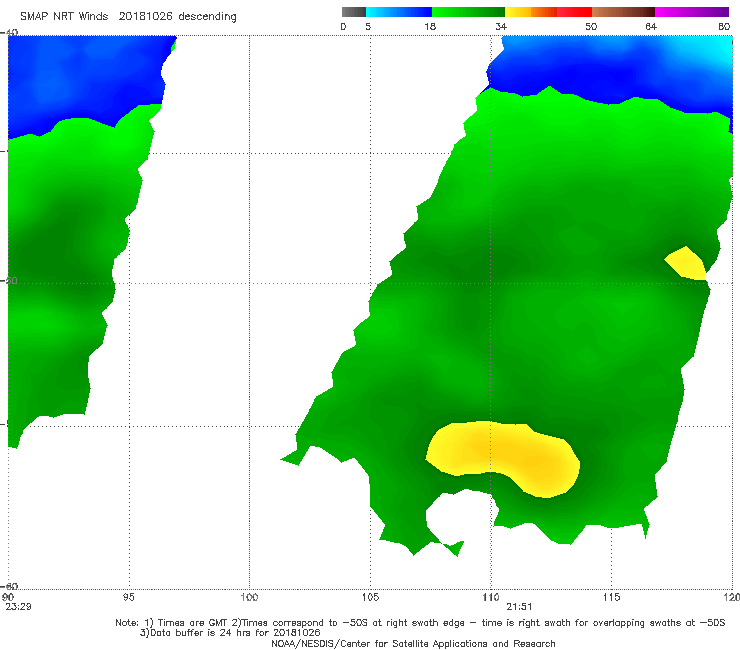Click the longitude label '105'
This screenshot has width=740, height=650.
[370, 597]
